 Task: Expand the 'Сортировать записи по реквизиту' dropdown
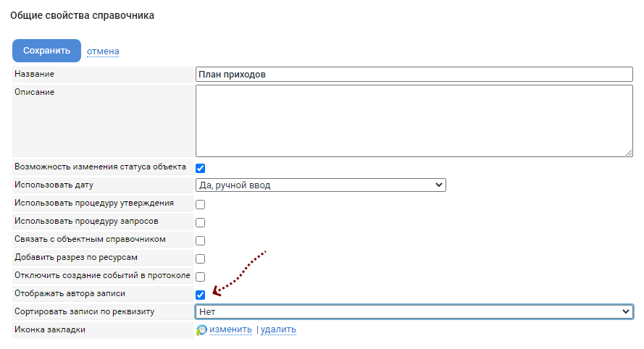(414, 311)
